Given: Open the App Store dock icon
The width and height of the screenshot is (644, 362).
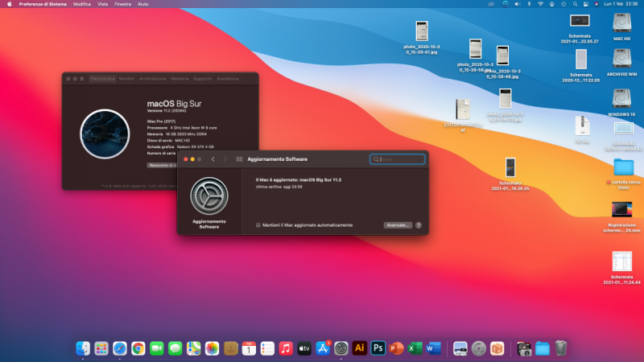Looking at the screenshot, I should [x=324, y=348].
